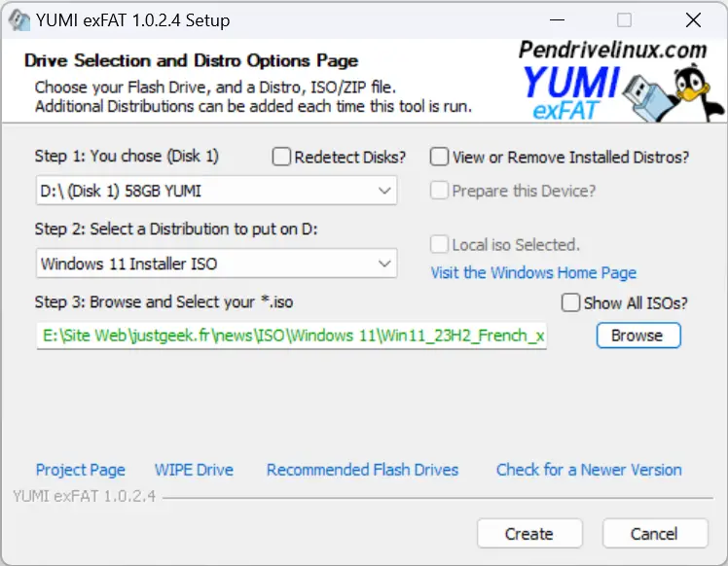The height and width of the screenshot is (566, 728).
Task: Expand the Windows 11 Installer ISO distribution dropdown
Action: click(x=216, y=264)
